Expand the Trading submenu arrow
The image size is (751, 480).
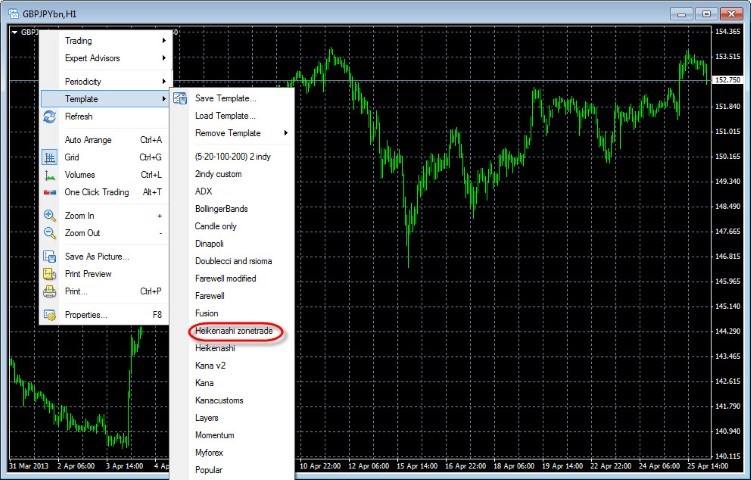164,41
